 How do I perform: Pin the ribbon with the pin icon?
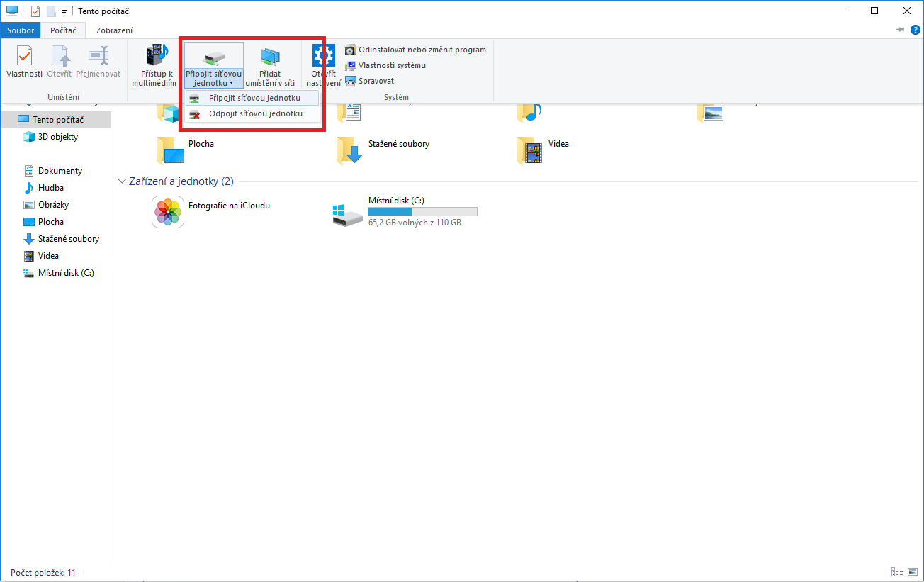[x=901, y=30]
